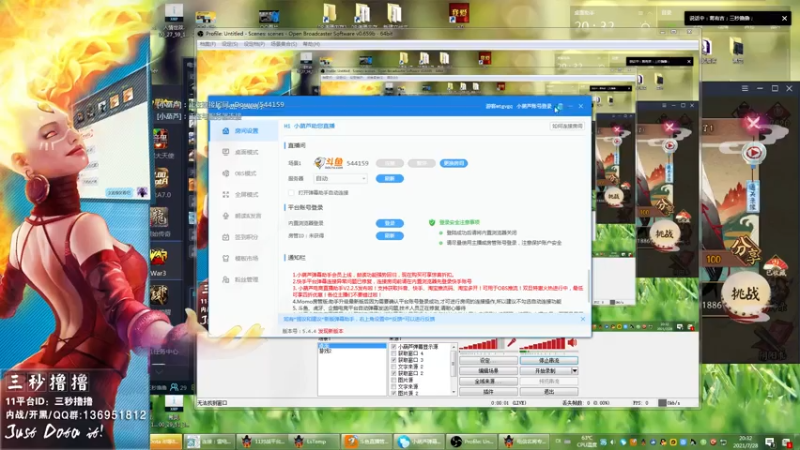This screenshot has height=450, width=800.
Task: Click how-to-connect-room button at top right
Action: tap(567, 126)
